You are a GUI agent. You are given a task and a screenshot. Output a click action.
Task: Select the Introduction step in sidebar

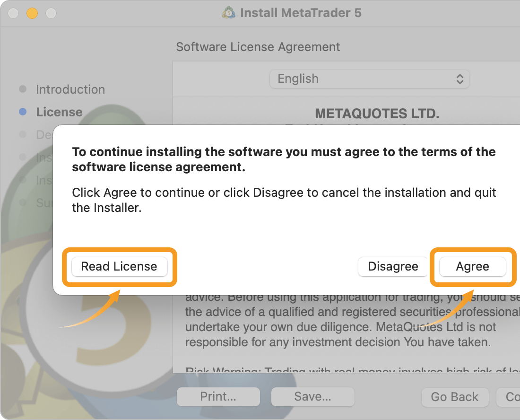[x=70, y=89]
